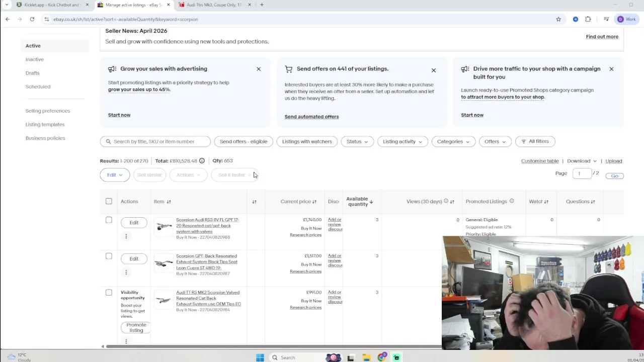Sort by Current price column arrows
This screenshot has width=644, height=362.
click(314, 202)
